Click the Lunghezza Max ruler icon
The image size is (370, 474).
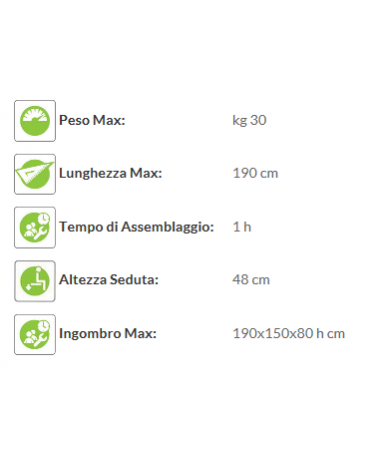35,174
